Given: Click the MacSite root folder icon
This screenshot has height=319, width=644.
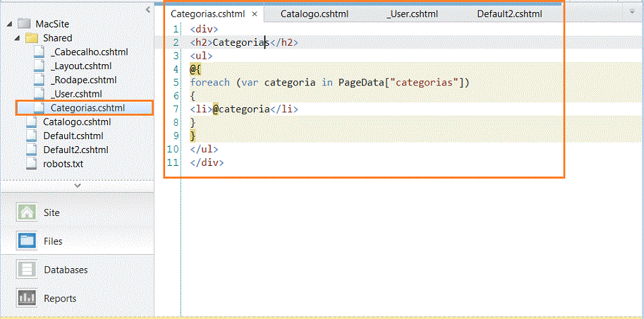Looking at the screenshot, I should click(x=25, y=24).
